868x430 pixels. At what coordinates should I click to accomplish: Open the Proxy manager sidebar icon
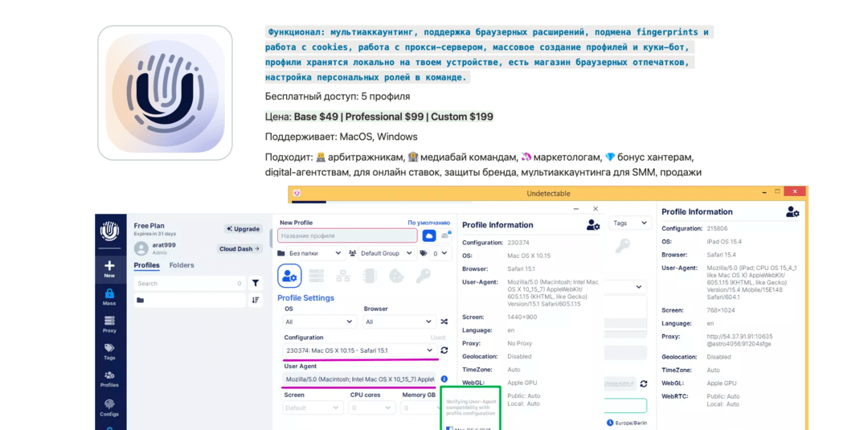click(x=109, y=321)
